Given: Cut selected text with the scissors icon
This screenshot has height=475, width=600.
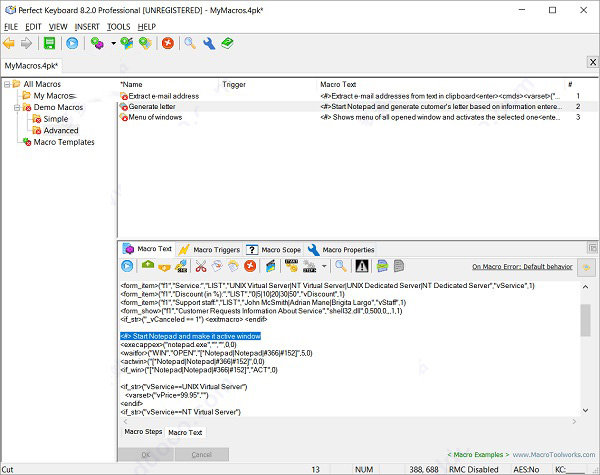Looking at the screenshot, I should (x=201, y=266).
